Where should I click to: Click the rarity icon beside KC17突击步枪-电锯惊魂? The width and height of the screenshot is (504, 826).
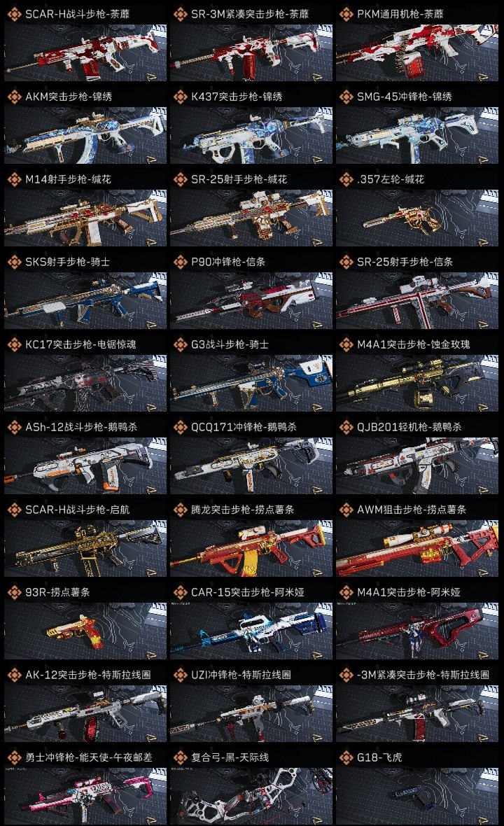pyautogui.click(x=14, y=344)
